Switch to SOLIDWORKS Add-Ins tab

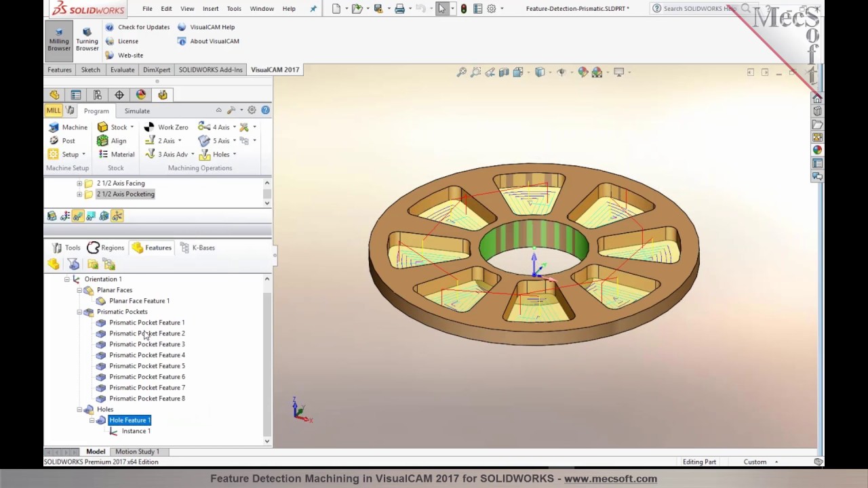(x=210, y=70)
